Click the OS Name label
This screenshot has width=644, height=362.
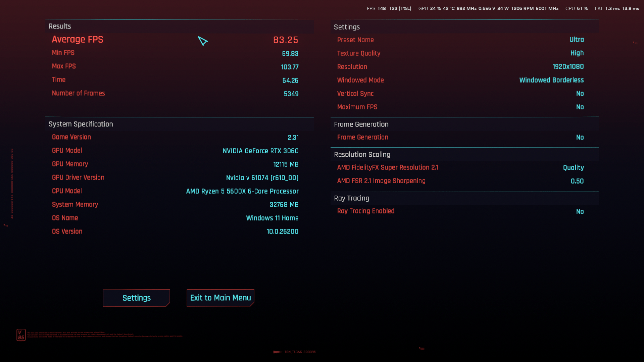pyautogui.click(x=65, y=218)
